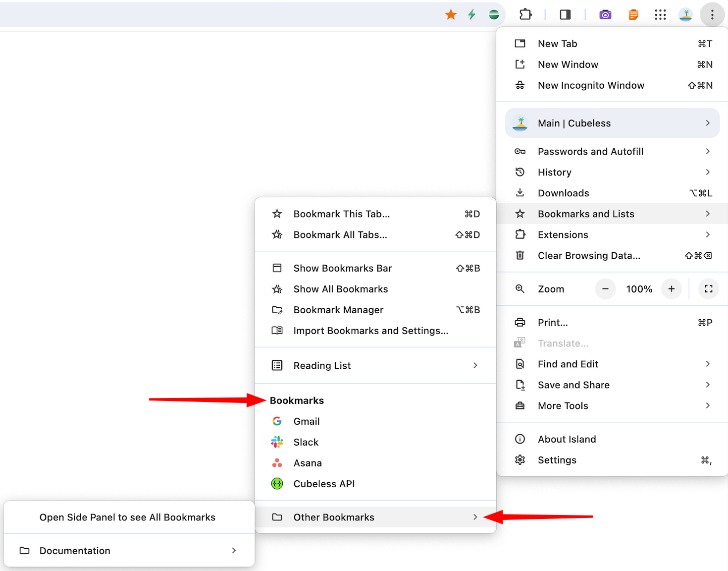The width and height of the screenshot is (728, 571).
Task: Open the nine-dot apps grid icon
Action: (x=660, y=15)
